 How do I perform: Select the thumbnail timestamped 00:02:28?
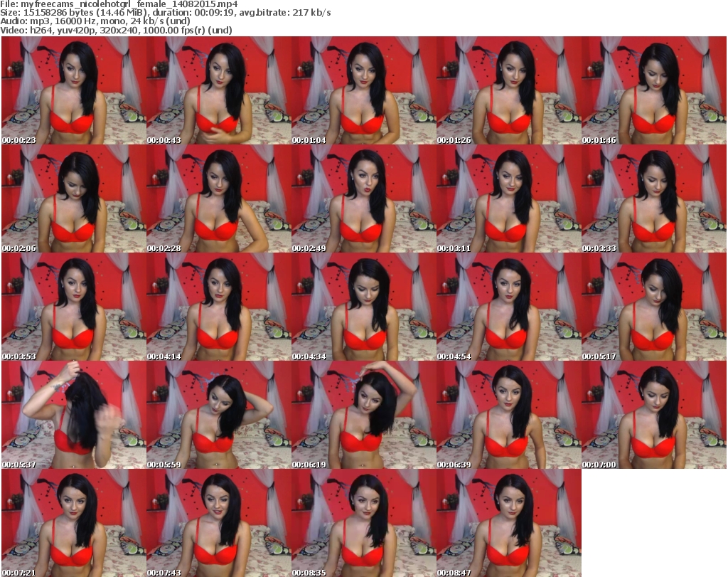point(219,198)
